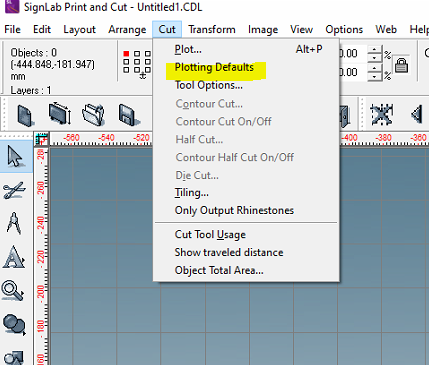This screenshot has height=365, width=429.
Task: Select Only Output Rhinestones option
Action: coord(247,211)
